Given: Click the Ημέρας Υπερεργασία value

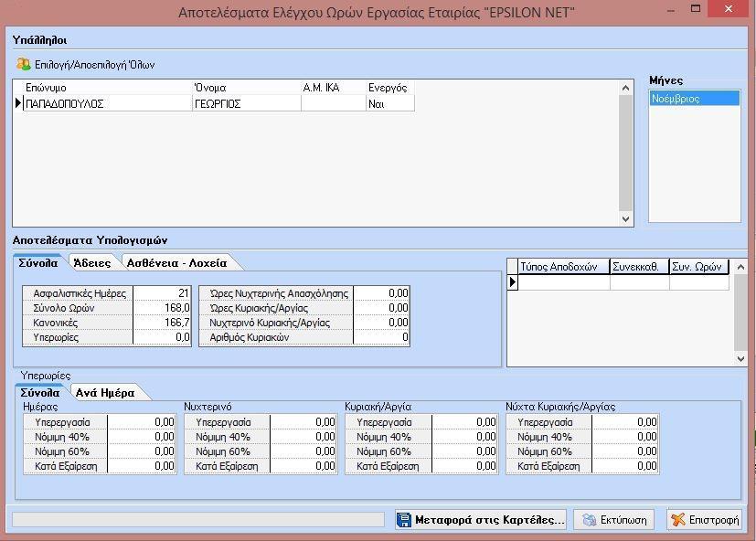Looking at the screenshot, I should pyautogui.click(x=142, y=422).
